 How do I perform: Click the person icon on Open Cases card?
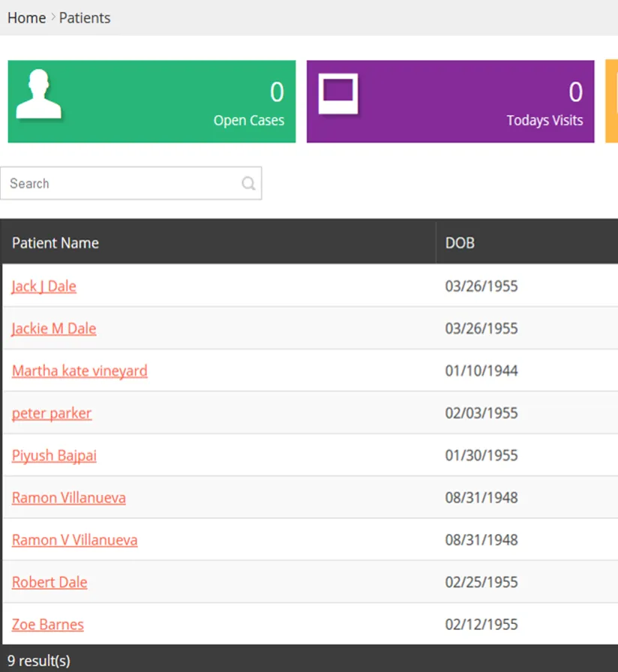(x=38, y=96)
